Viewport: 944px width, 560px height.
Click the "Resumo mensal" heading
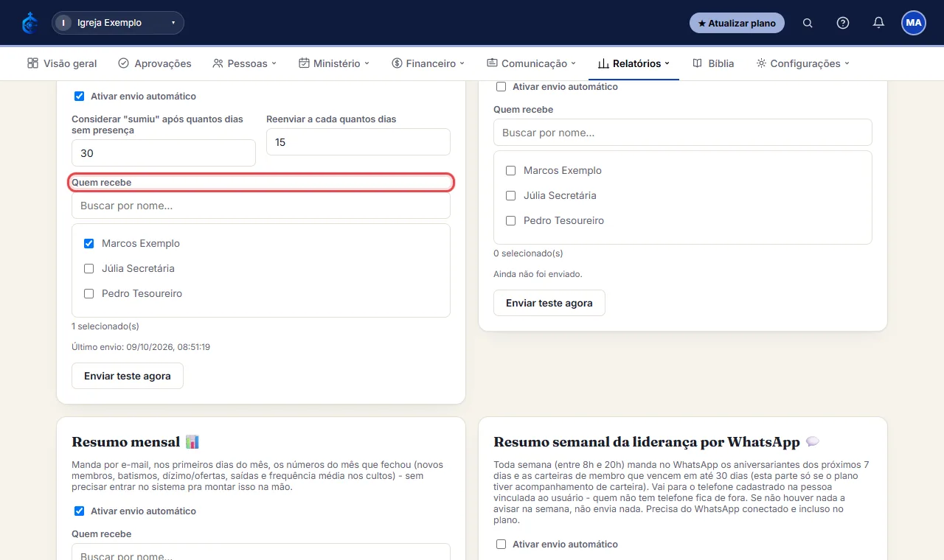coord(125,442)
